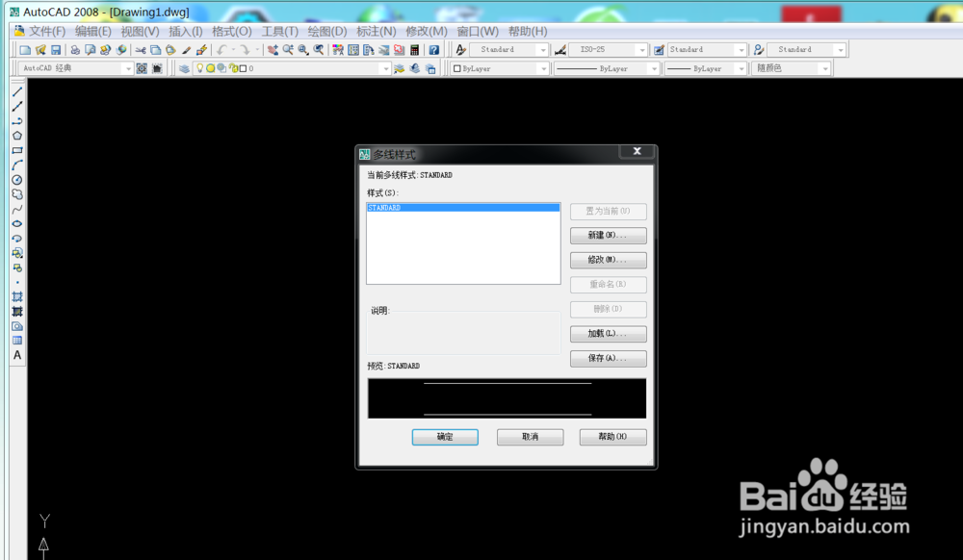963x560 pixels.
Task: Open the QuickCalc calculator icon
Action: (414, 50)
